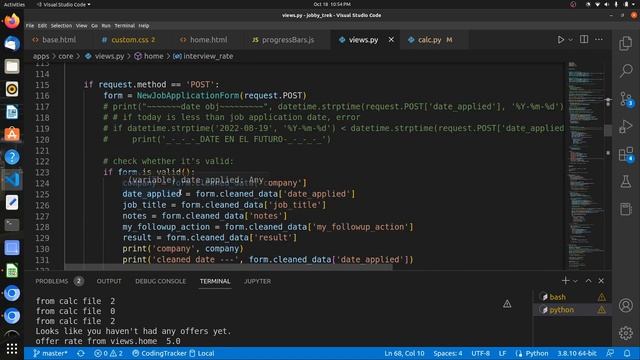The height and width of the screenshot is (360, 640).
Task: Go to line via Ln 68, Col 10
Action: [404, 353]
